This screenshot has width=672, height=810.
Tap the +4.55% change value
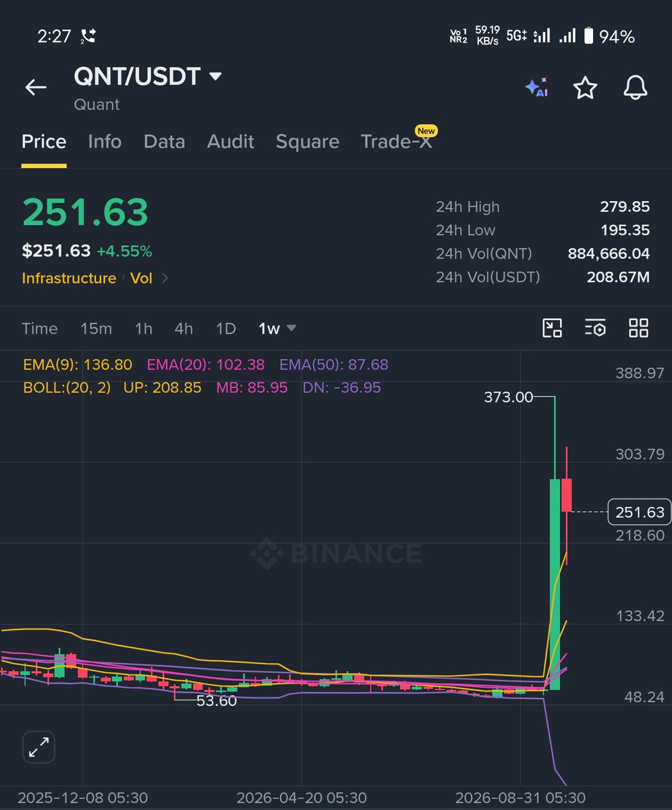[x=124, y=251]
